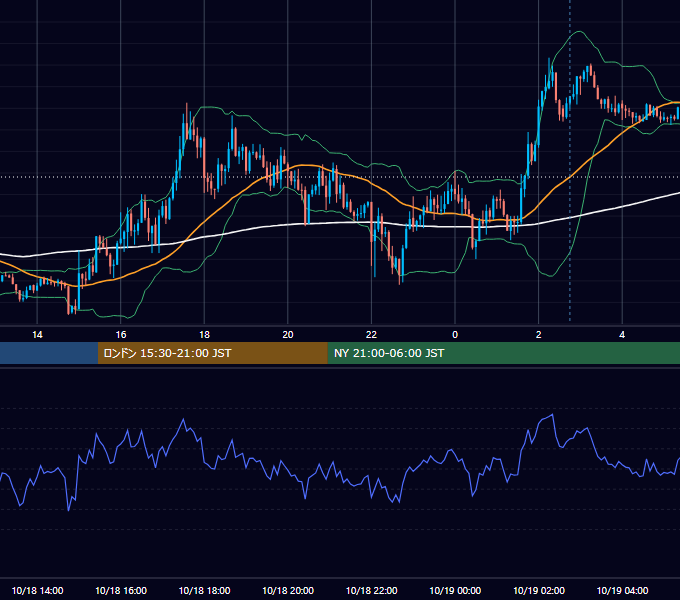Click the '10/18 22:00' date label
The height and width of the screenshot is (600, 680).
pos(371,590)
